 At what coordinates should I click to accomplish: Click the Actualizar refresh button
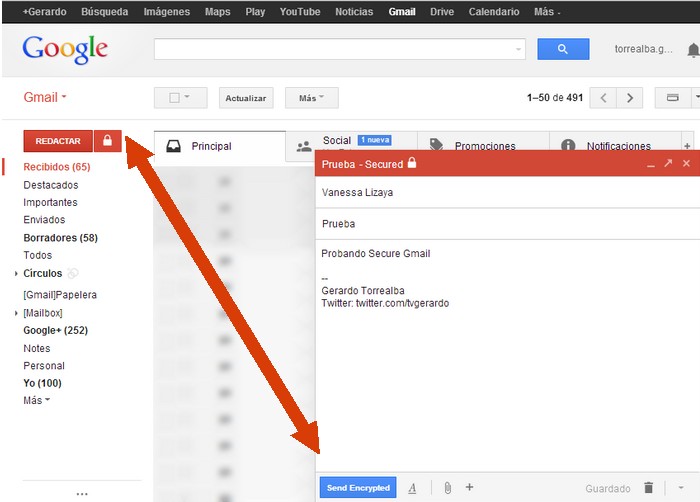[246, 98]
